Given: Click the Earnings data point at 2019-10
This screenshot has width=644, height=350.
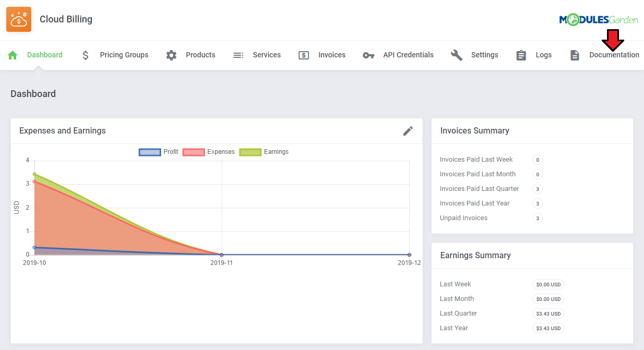Looking at the screenshot, I should 34,174.
